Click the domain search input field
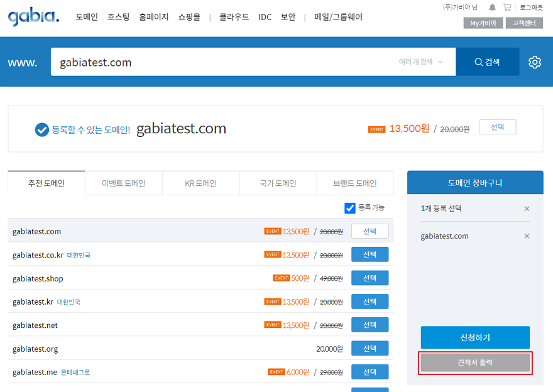The width and height of the screenshot is (553, 392). tap(253, 62)
